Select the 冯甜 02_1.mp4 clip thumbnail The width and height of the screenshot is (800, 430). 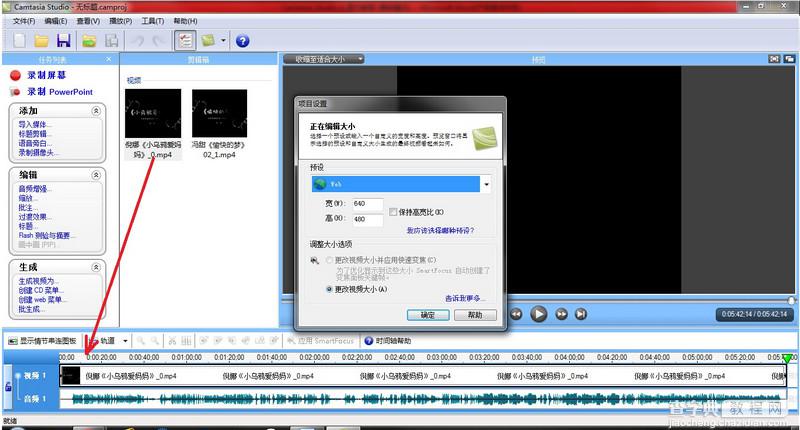pyautogui.click(x=219, y=113)
